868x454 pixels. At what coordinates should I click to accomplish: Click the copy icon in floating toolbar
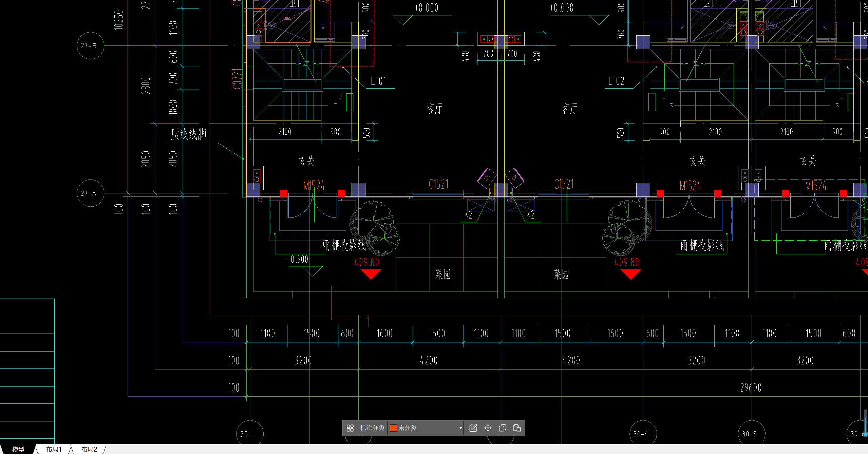[502, 428]
